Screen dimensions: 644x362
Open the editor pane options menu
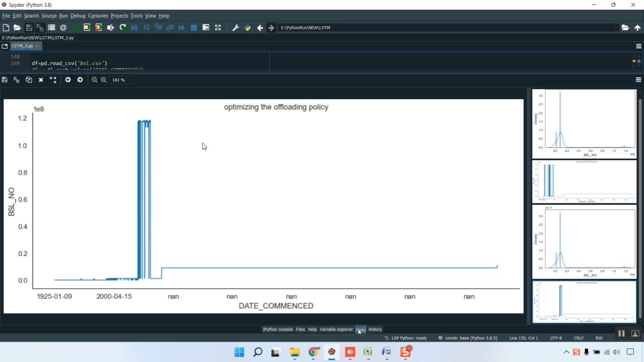pos(638,46)
